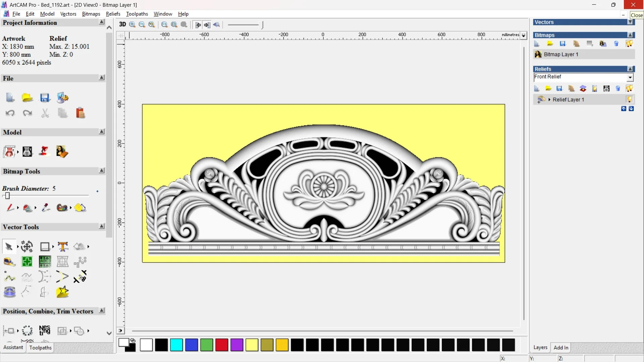Click the Merge Relief Layers icon
This screenshot has height=362, width=644.
pyautogui.click(x=583, y=88)
